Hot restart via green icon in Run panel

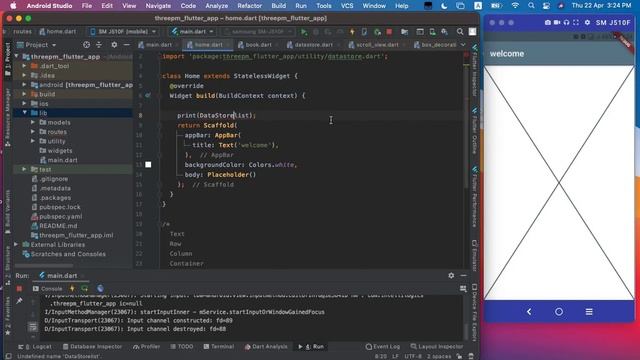coord(84,289)
